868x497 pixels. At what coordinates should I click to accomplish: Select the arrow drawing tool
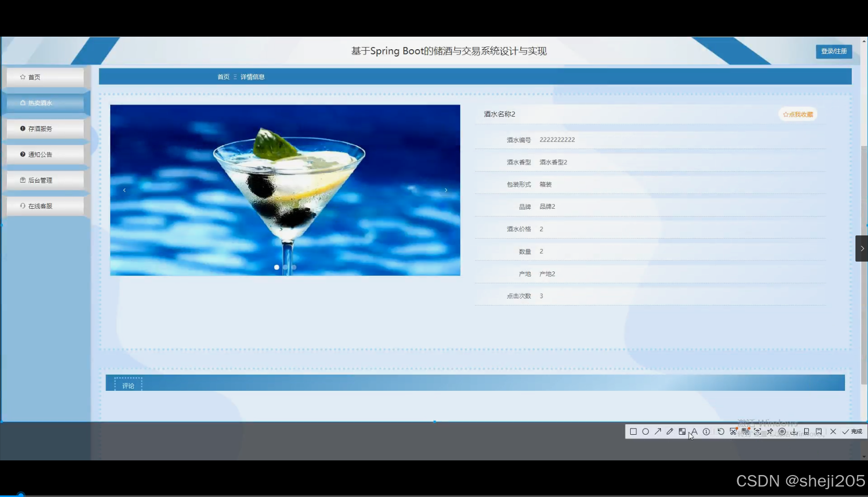coord(658,432)
